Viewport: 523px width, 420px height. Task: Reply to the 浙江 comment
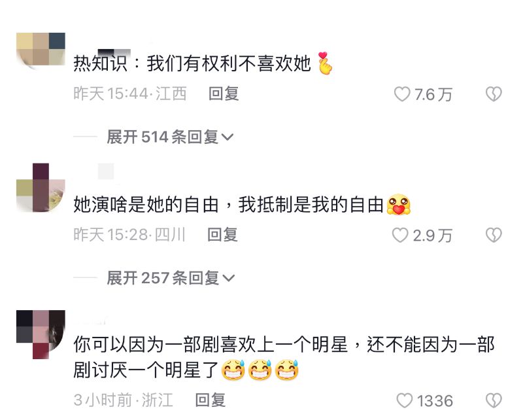(210, 400)
